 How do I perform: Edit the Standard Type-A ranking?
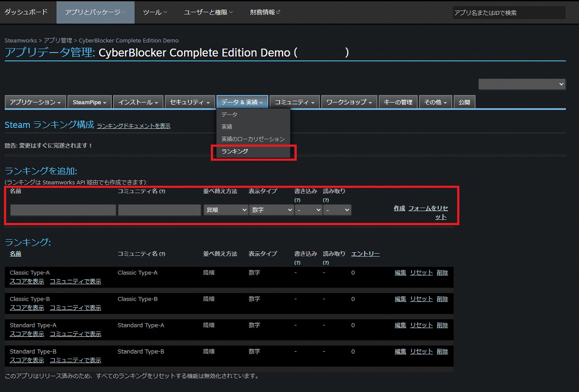click(x=400, y=325)
